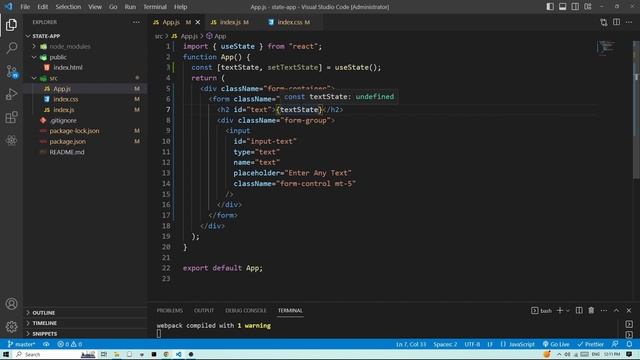Close the terminal panel
This screenshot has height=360, width=640.
click(x=629, y=311)
